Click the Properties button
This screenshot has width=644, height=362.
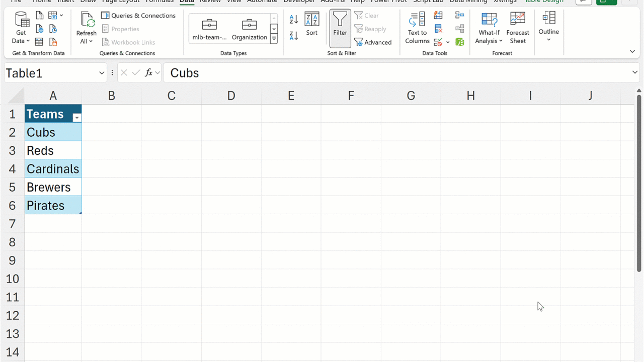[x=121, y=29]
